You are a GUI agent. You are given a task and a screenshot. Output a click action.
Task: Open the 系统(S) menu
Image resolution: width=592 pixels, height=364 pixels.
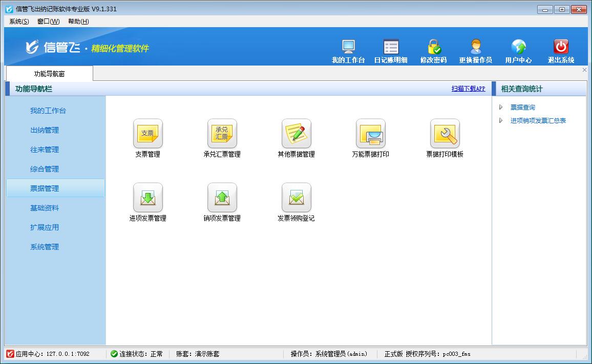(x=19, y=22)
